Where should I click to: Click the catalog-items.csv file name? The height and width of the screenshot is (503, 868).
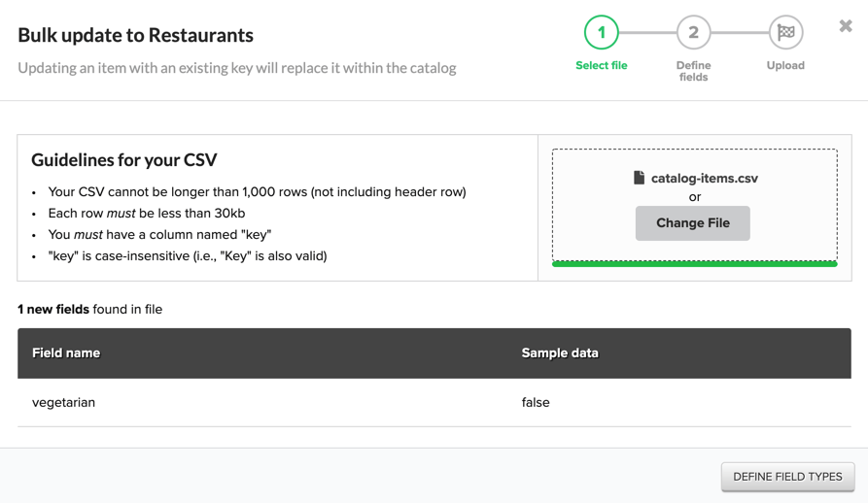pos(704,179)
